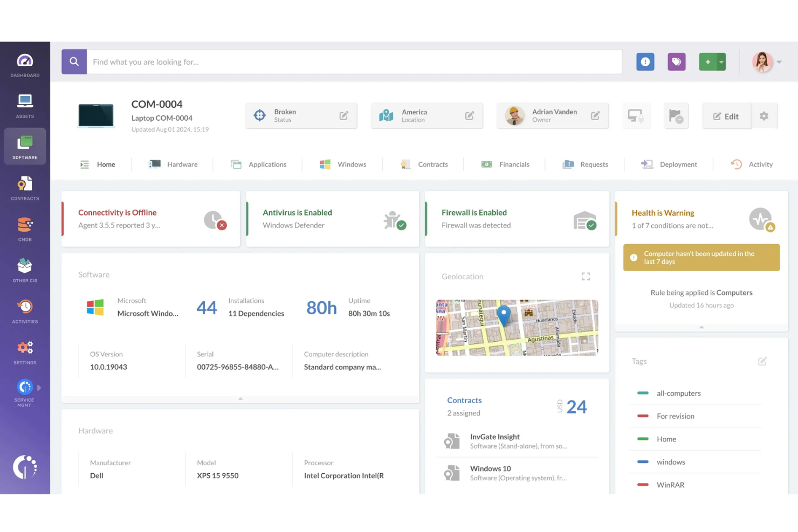
Task: Open Activities from the sidebar
Action: coord(24,310)
